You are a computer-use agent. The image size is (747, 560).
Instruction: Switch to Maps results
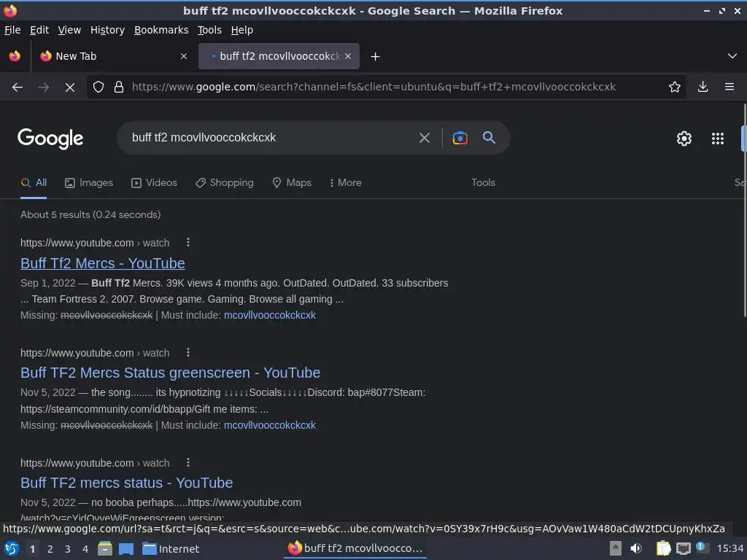point(292,183)
